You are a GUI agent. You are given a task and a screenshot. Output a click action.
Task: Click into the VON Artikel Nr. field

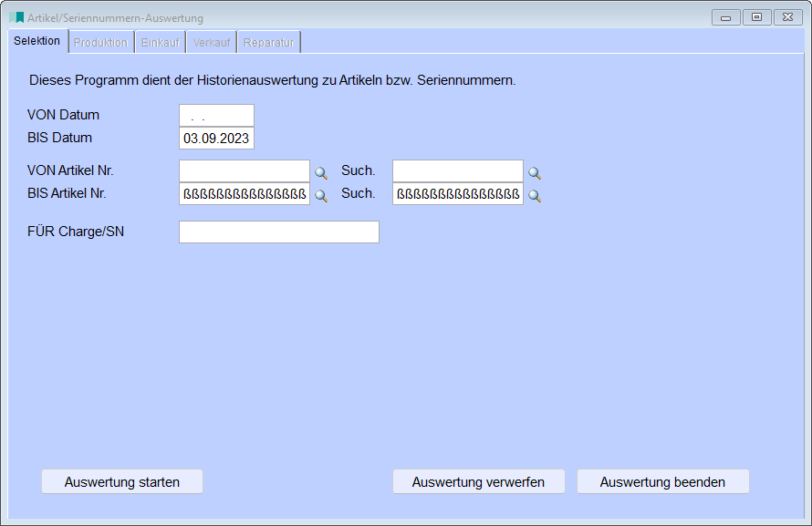244,171
